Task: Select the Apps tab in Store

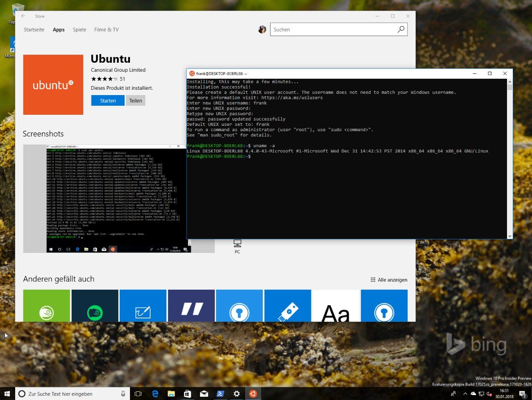Action: click(59, 30)
